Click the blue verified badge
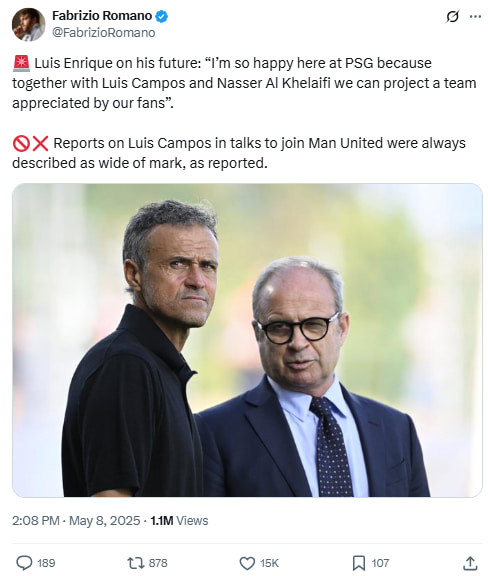The height and width of the screenshot is (576, 488). coord(162,16)
